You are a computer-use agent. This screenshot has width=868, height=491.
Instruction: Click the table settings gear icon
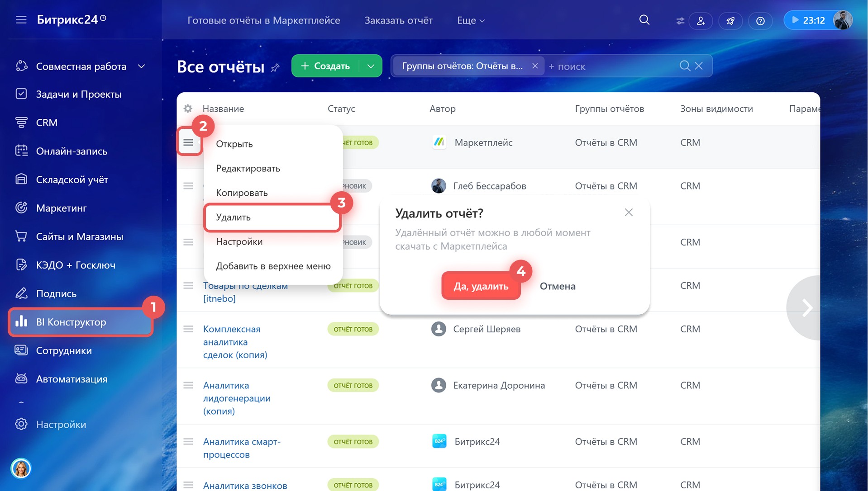coord(188,109)
